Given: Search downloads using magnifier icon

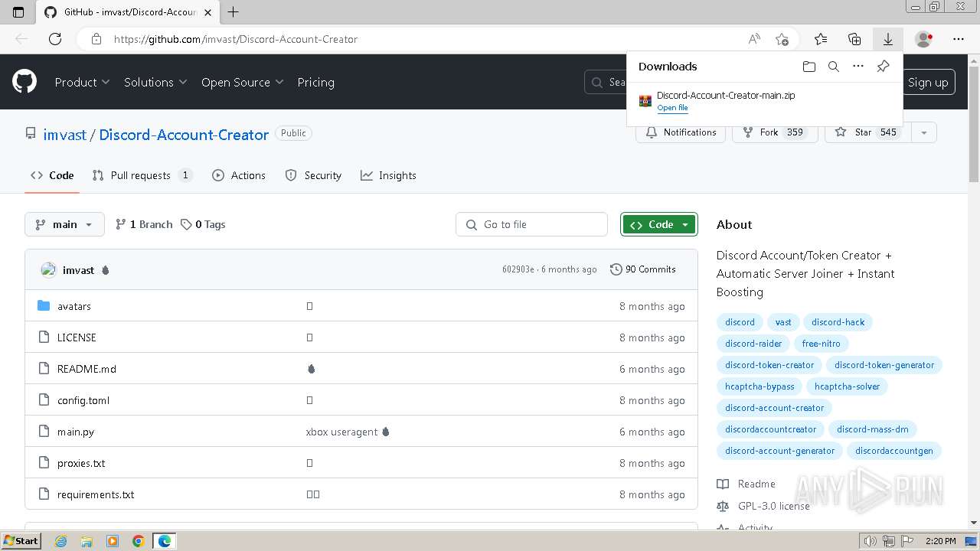Looking at the screenshot, I should click(x=834, y=67).
